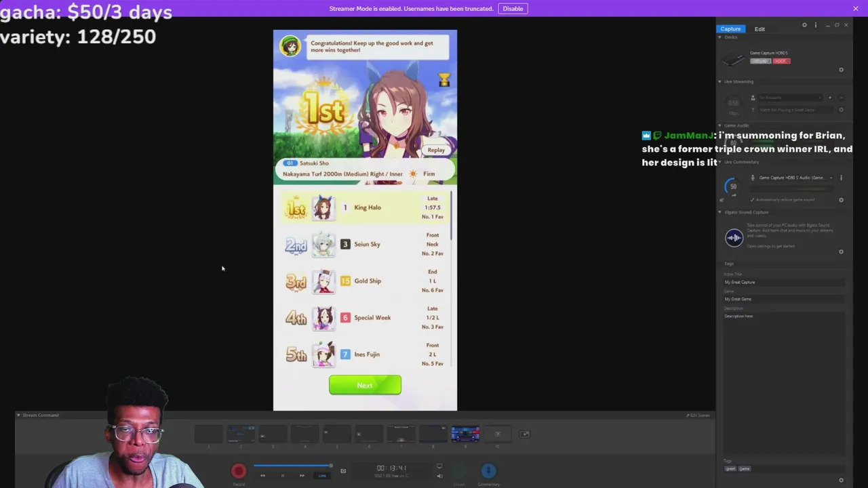868x488 pixels.
Task: Open commentary audio device dropdown
Action: pos(796,178)
